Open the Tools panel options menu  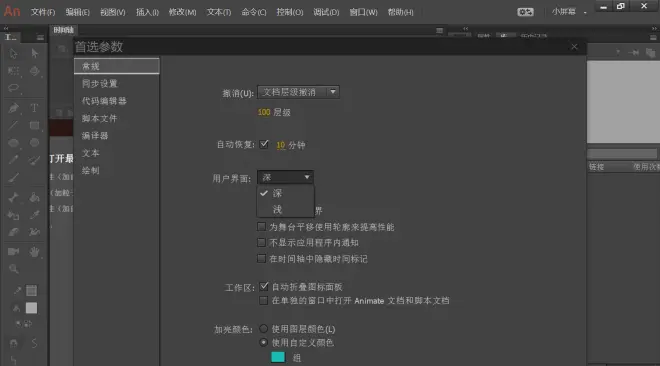tap(40, 37)
